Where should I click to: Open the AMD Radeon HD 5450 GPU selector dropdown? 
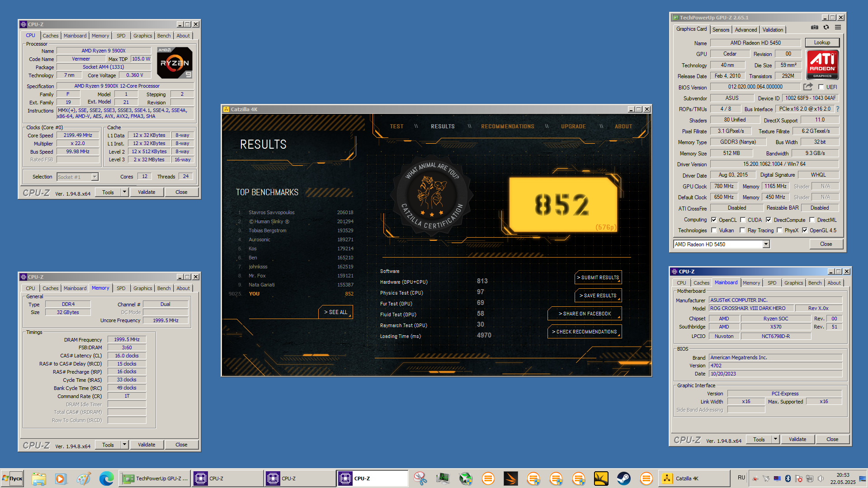[x=766, y=244]
